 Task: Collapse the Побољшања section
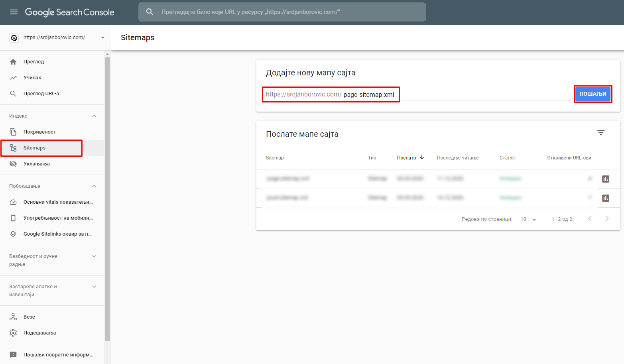94,186
